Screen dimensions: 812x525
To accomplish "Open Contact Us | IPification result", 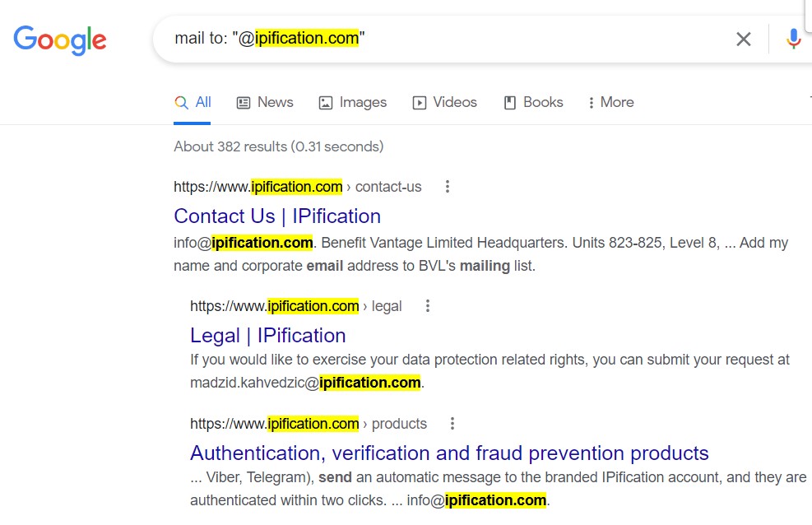I will [277, 216].
